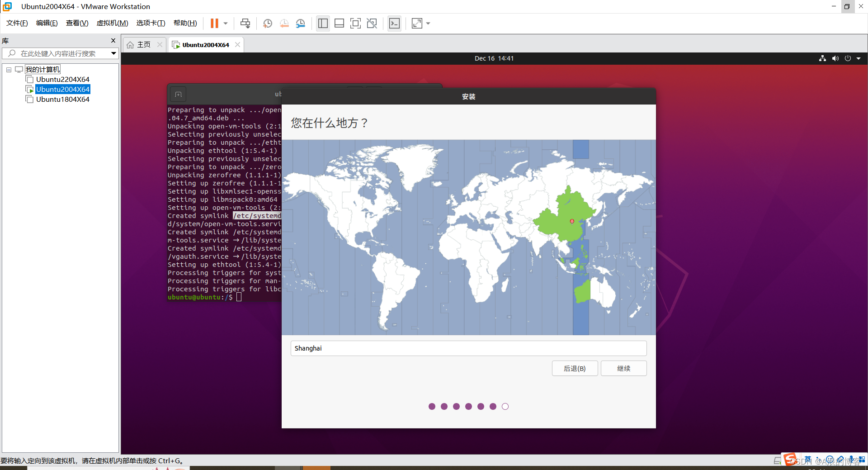Click the red location pin on the map

[x=572, y=221]
